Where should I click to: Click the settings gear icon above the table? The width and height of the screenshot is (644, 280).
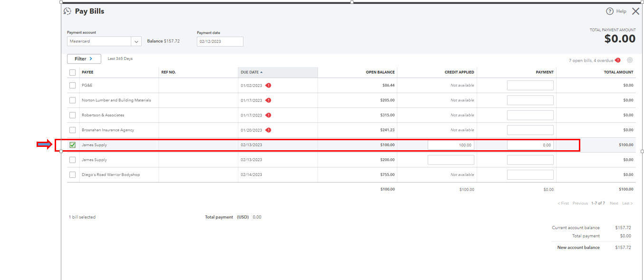630,60
